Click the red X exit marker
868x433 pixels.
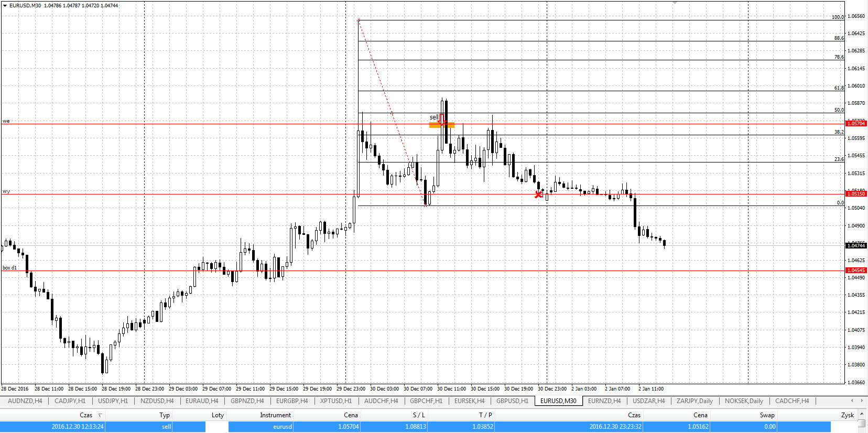pos(538,194)
